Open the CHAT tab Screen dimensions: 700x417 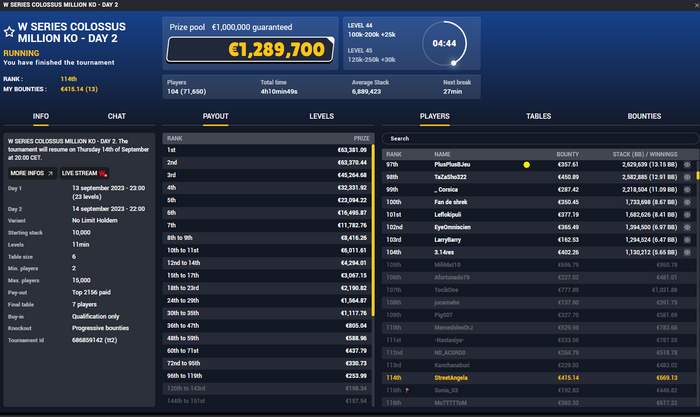point(117,116)
